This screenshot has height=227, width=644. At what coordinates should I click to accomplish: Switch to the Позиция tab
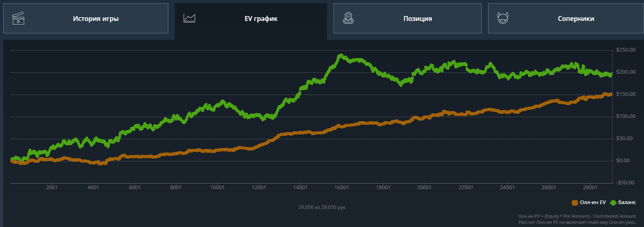[x=407, y=19]
